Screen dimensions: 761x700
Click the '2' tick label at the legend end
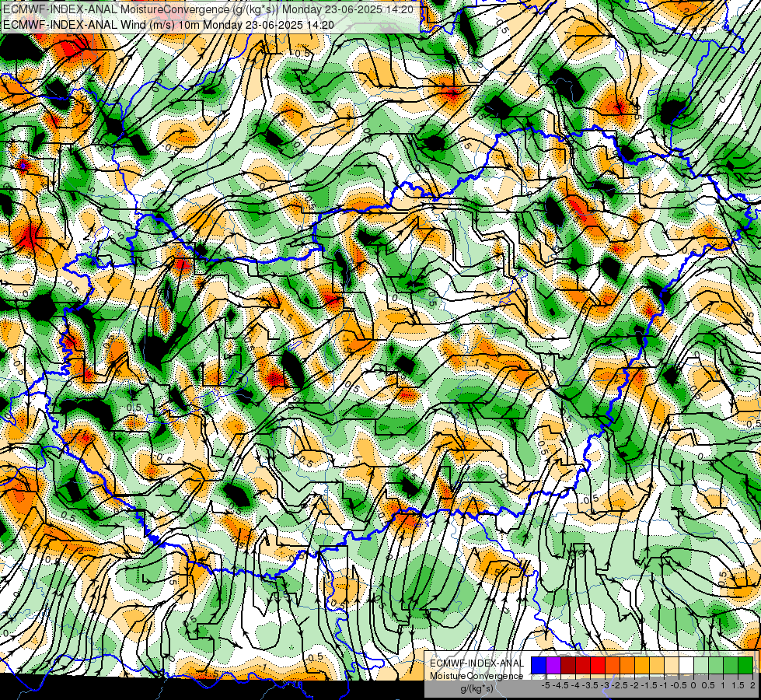coord(752,685)
